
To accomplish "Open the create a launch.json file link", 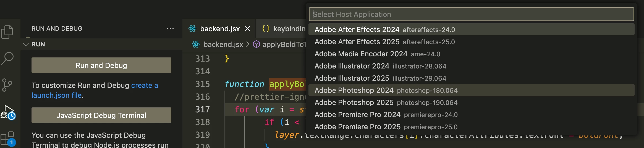I will [x=95, y=90].
